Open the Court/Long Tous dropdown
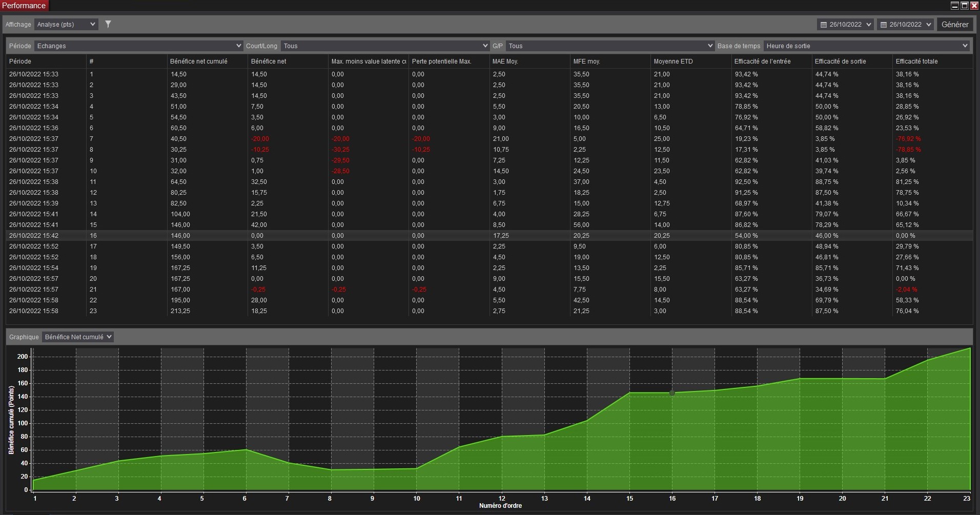 385,46
